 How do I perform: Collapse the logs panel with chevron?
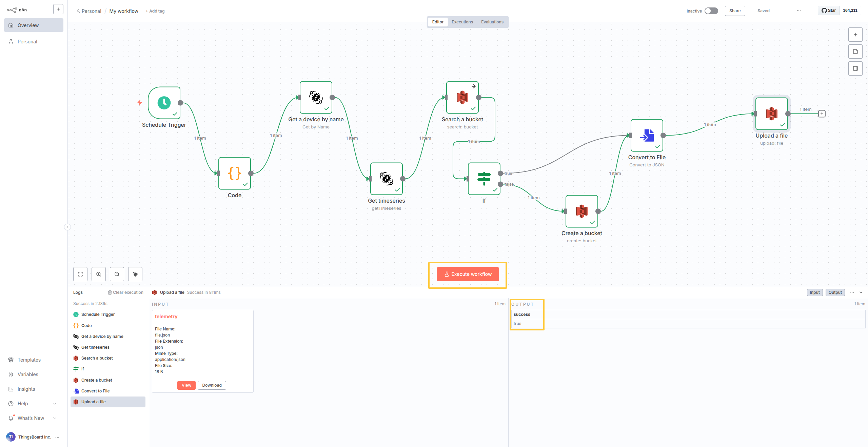[861, 292]
